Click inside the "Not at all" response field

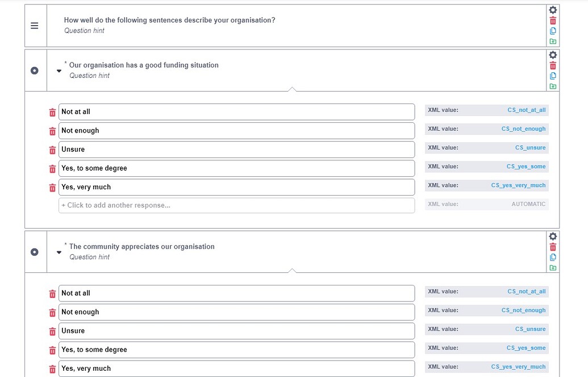click(236, 111)
